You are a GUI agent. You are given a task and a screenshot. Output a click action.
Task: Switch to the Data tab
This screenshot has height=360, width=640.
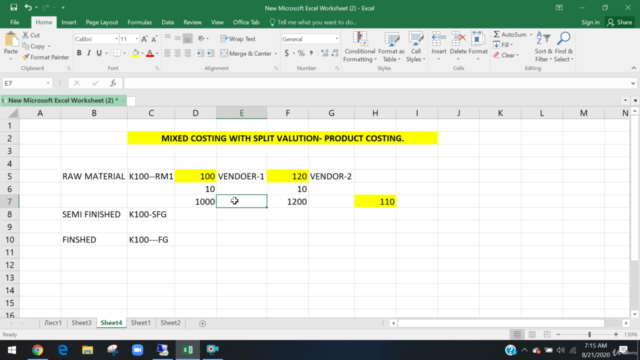click(167, 22)
